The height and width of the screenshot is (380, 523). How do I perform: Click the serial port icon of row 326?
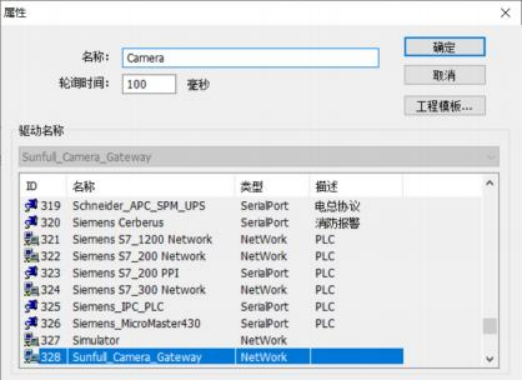31,323
